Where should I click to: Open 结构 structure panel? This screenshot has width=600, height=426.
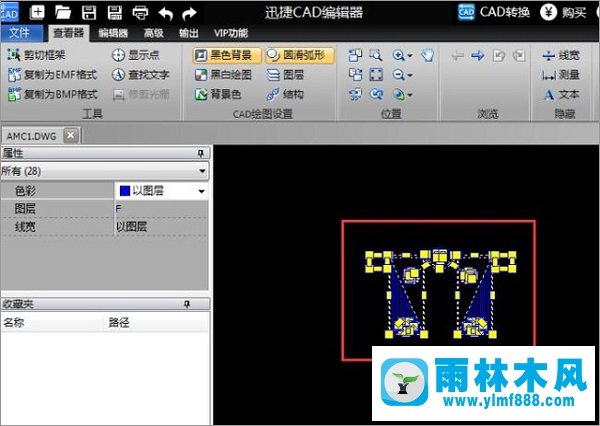[285, 94]
